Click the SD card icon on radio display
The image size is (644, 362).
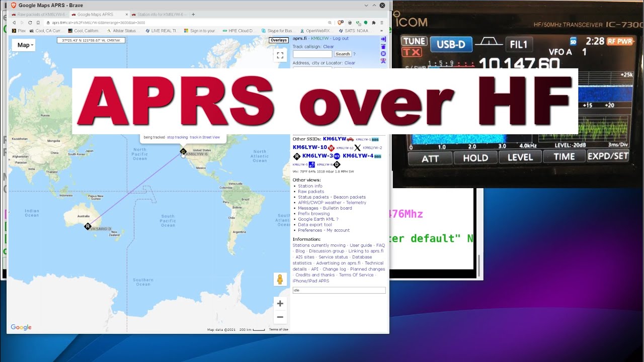573,41
